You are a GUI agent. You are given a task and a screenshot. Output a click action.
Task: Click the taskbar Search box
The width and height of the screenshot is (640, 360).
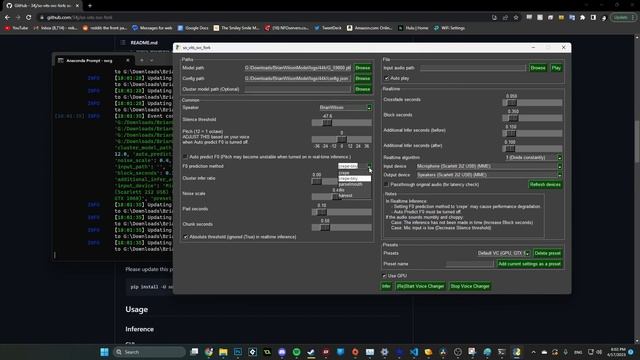pos(149,352)
